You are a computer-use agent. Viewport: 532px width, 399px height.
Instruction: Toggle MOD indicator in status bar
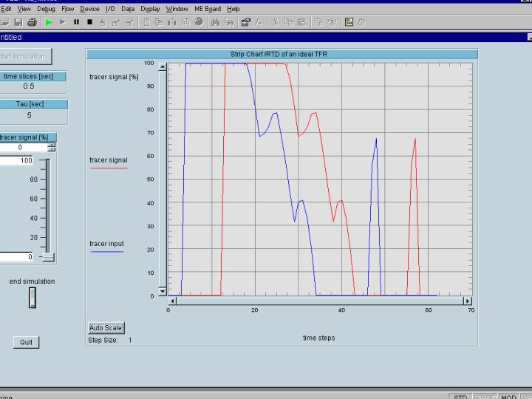tap(508, 397)
